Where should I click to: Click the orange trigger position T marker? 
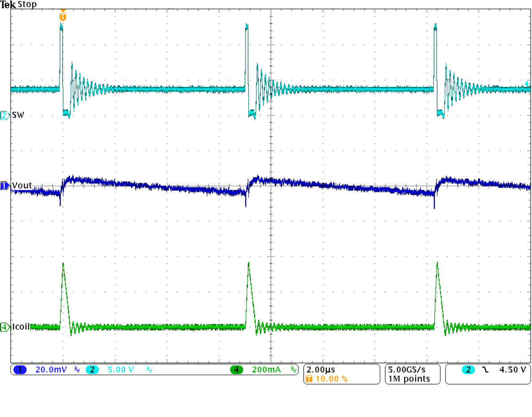62,16
